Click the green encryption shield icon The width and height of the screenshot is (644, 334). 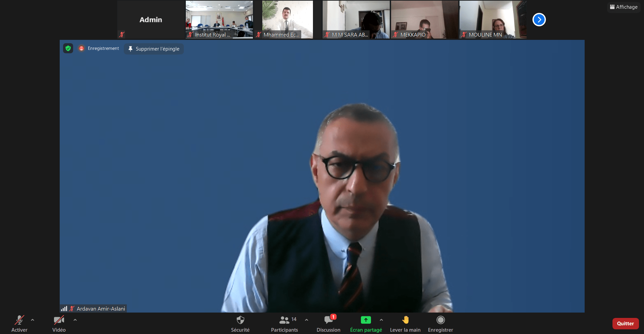pos(68,49)
